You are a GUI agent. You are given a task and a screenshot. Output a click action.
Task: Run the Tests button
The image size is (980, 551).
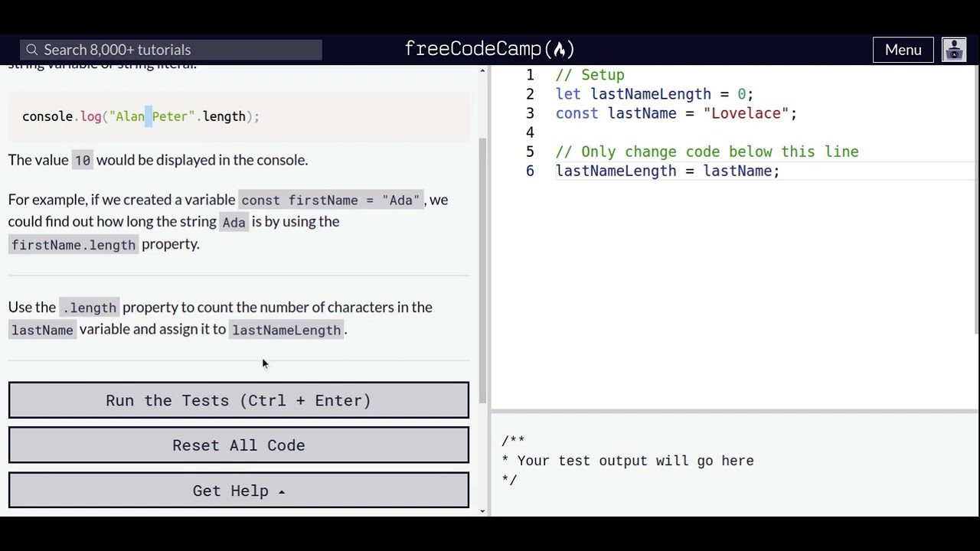tap(239, 400)
